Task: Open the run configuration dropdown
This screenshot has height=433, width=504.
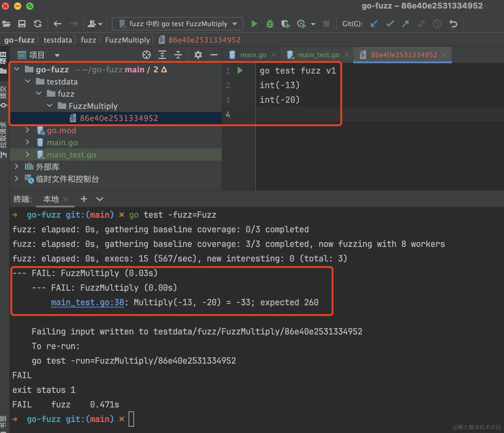Action: tap(178, 24)
